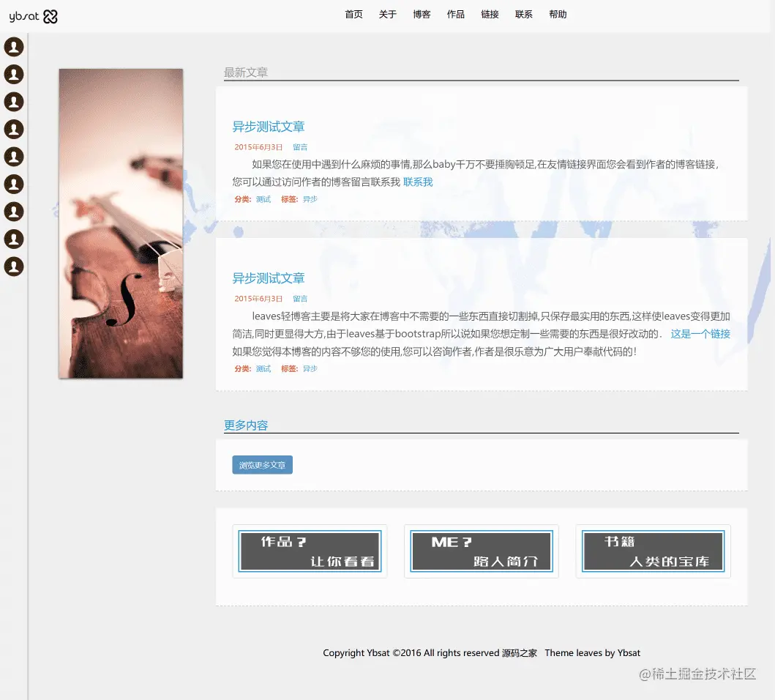Image resolution: width=775 pixels, height=700 pixels.
Task: Click the knot-shaped icon beside the ybsat wordmark
Action: click(x=49, y=15)
